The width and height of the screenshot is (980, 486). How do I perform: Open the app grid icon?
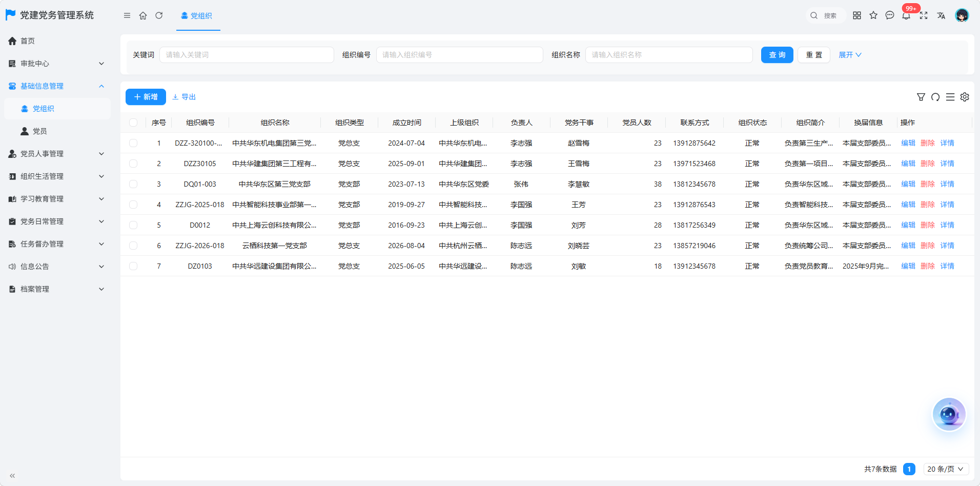[857, 15]
